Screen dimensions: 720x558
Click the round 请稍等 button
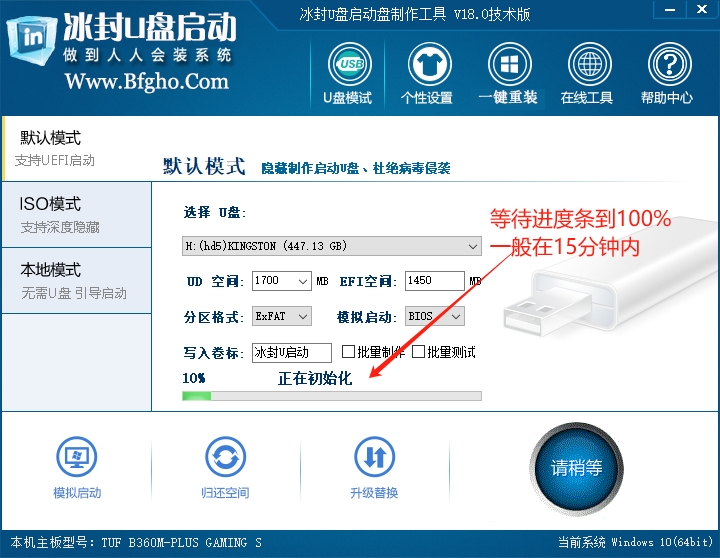[577, 468]
